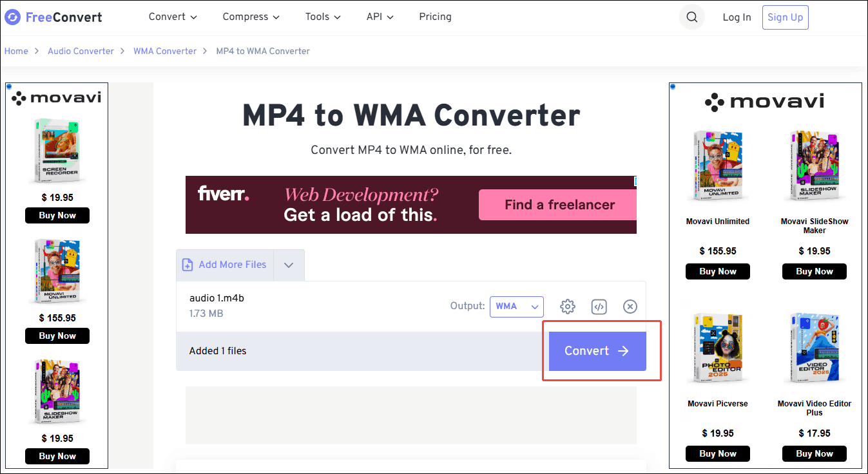Click the Movavi Picverse product title
This screenshot has height=474, width=868.
point(718,404)
